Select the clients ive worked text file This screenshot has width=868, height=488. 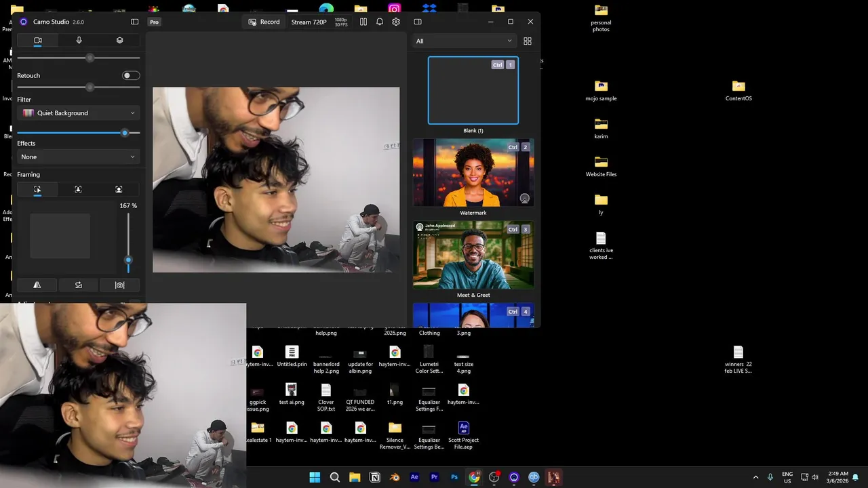601,246
